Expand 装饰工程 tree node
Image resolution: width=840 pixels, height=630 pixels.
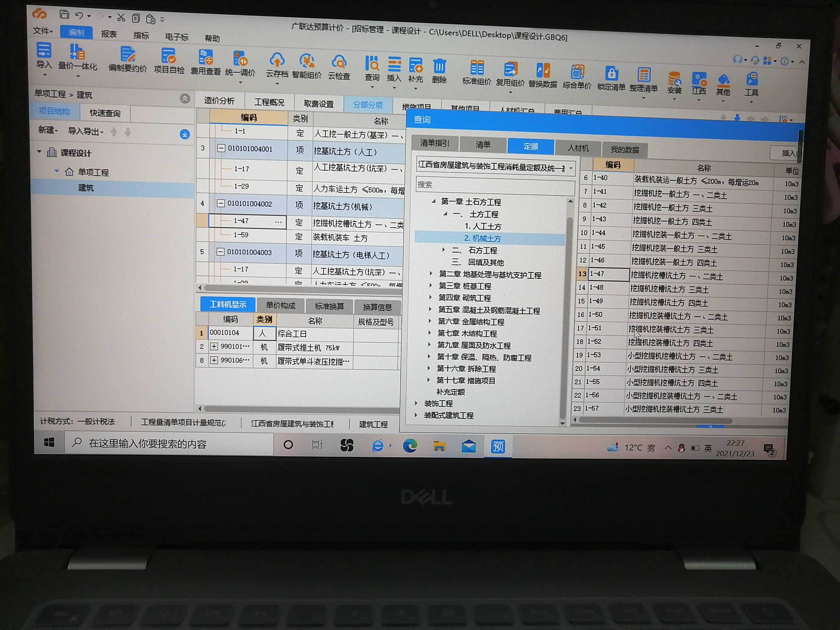pos(416,403)
